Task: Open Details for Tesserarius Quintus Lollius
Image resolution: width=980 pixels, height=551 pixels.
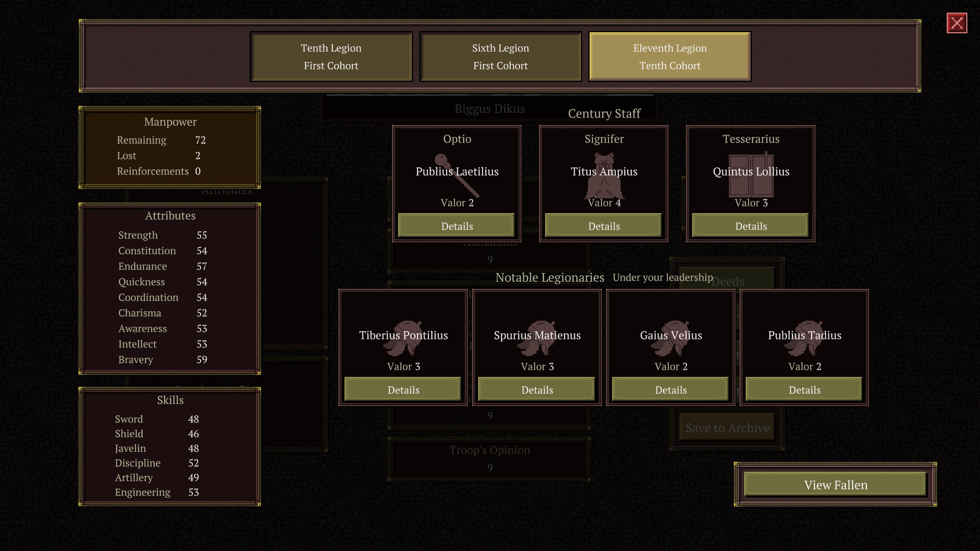Action: [751, 226]
